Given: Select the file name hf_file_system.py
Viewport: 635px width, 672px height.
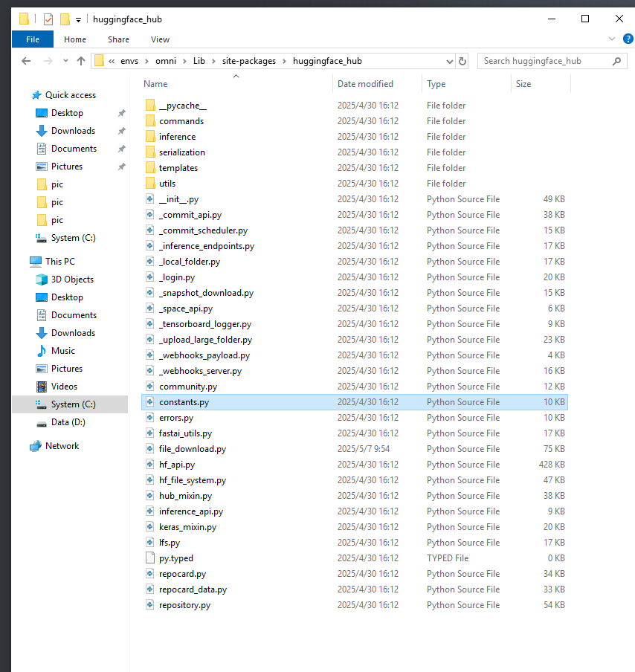Looking at the screenshot, I should tap(193, 480).
